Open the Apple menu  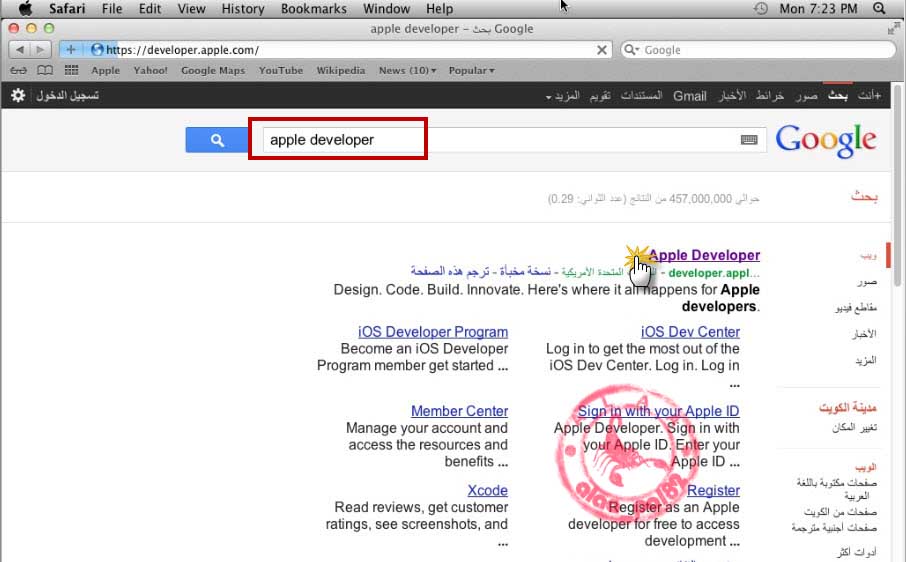pos(25,9)
